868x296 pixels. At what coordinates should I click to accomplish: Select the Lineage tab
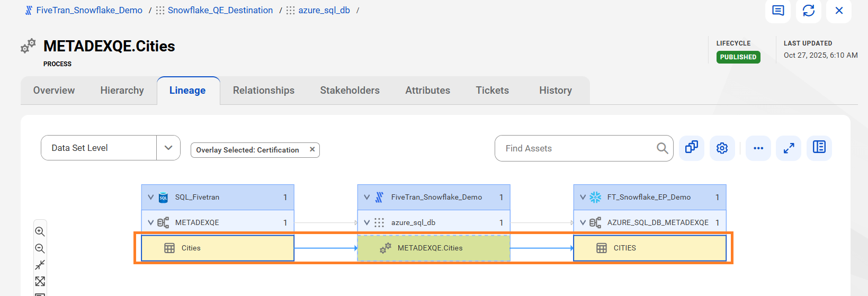click(x=187, y=91)
